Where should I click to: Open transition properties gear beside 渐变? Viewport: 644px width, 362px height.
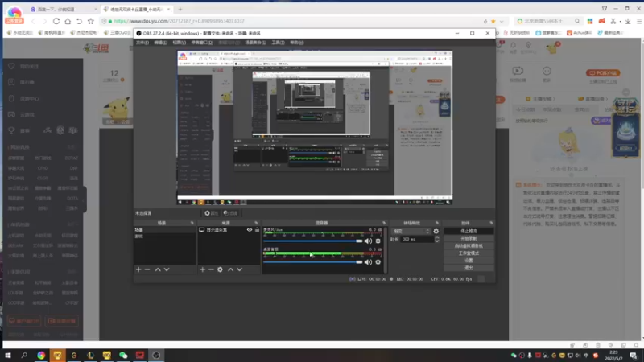tap(436, 232)
